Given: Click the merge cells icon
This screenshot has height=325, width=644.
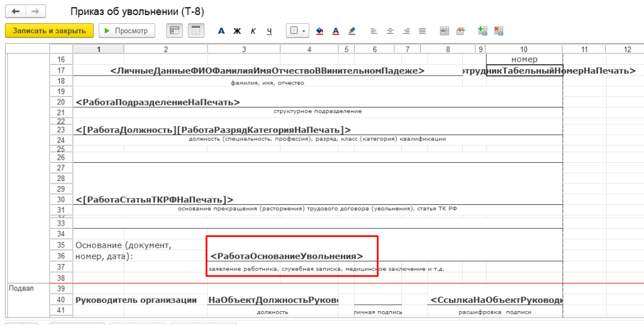Looking at the screenshot, I should (444, 31).
